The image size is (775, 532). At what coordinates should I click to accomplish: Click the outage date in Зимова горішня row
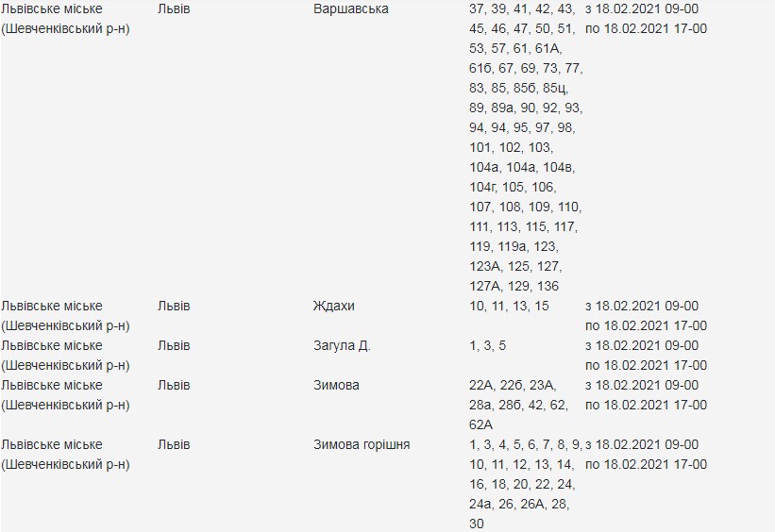pyautogui.click(x=646, y=454)
